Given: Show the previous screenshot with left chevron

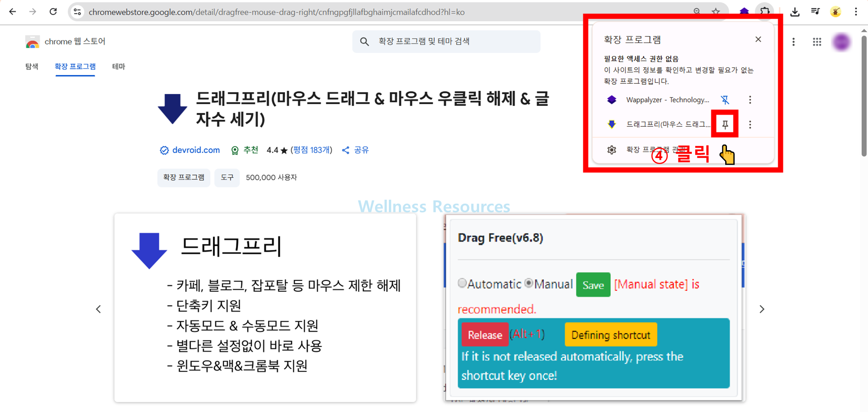Looking at the screenshot, I should coord(99,309).
